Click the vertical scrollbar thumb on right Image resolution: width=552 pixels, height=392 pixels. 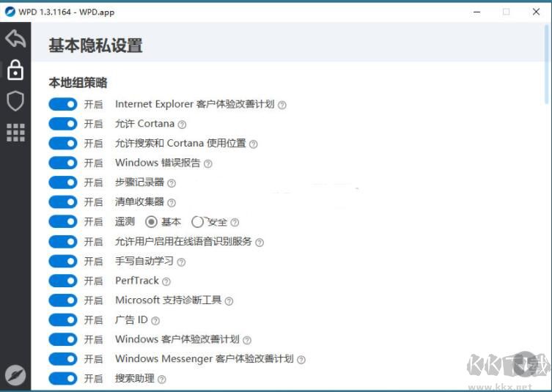click(x=547, y=64)
